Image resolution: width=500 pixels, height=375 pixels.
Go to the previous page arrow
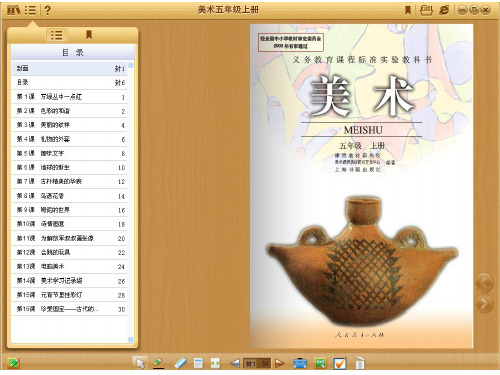(235, 363)
